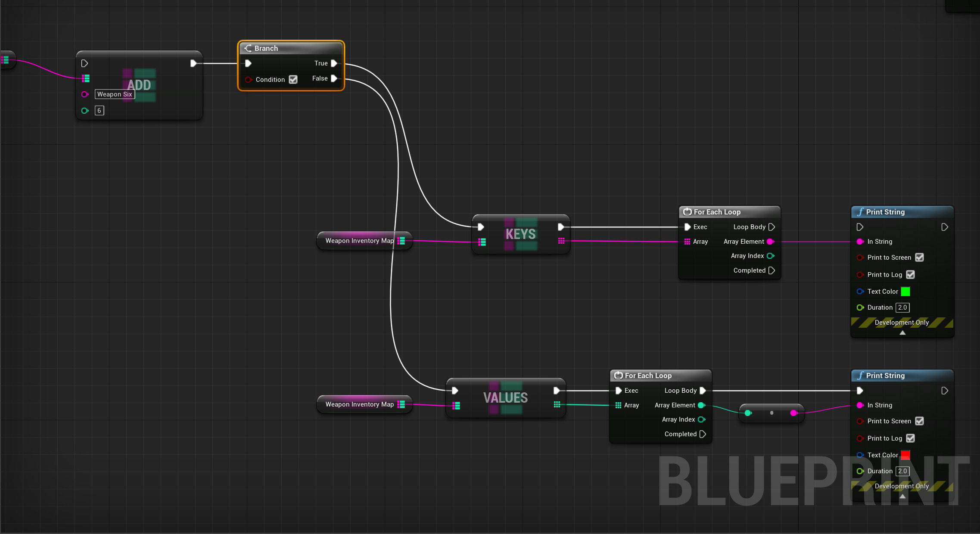This screenshot has height=534, width=980.
Task: Collapse the upper Print String advanced options arrow
Action: click(x=902, y=332)
